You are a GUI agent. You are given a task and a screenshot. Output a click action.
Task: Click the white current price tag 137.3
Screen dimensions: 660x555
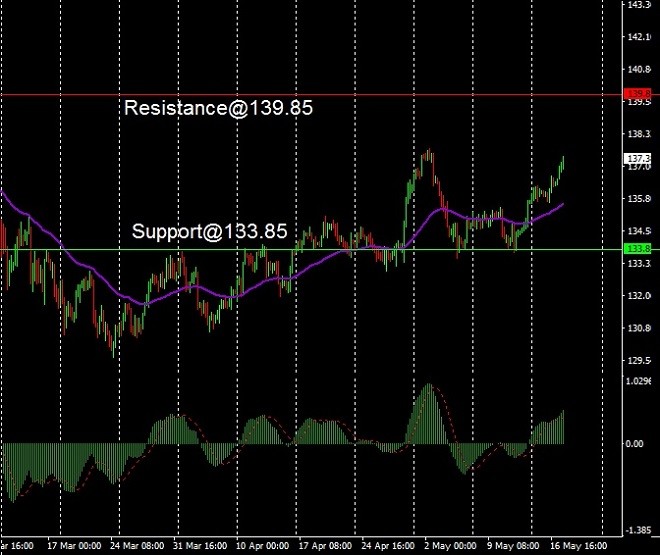[639, 159]
